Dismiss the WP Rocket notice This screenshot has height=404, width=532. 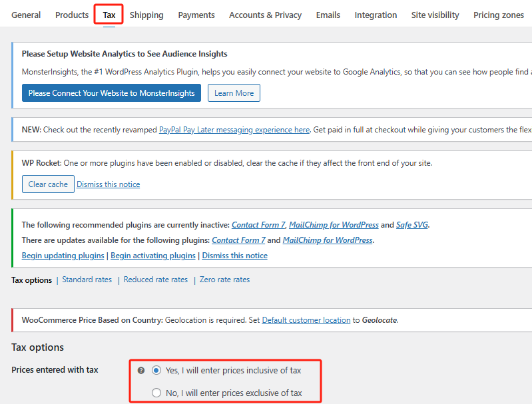(108, 184)
